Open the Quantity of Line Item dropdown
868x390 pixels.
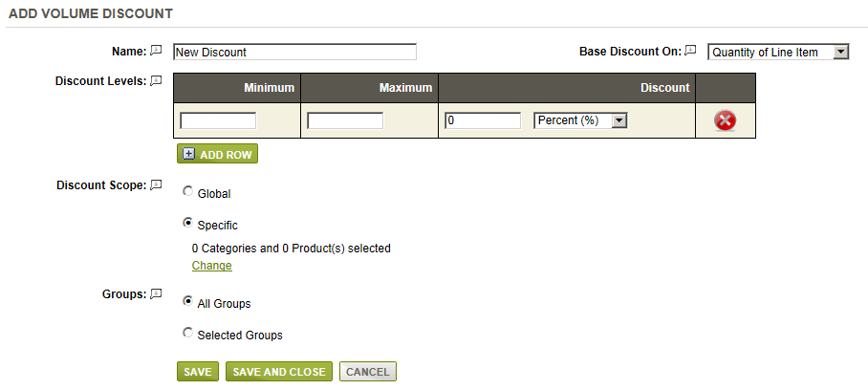click(778, 52)
